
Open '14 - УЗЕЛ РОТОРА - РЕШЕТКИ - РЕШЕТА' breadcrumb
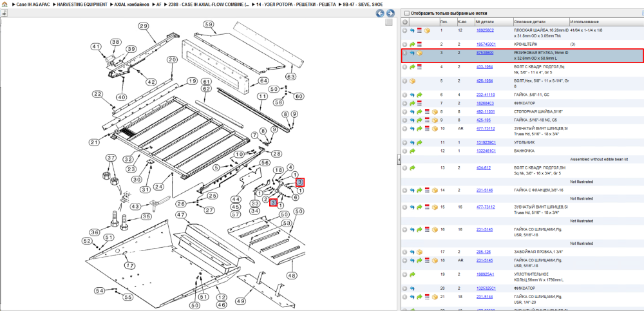tap(296, 4)
